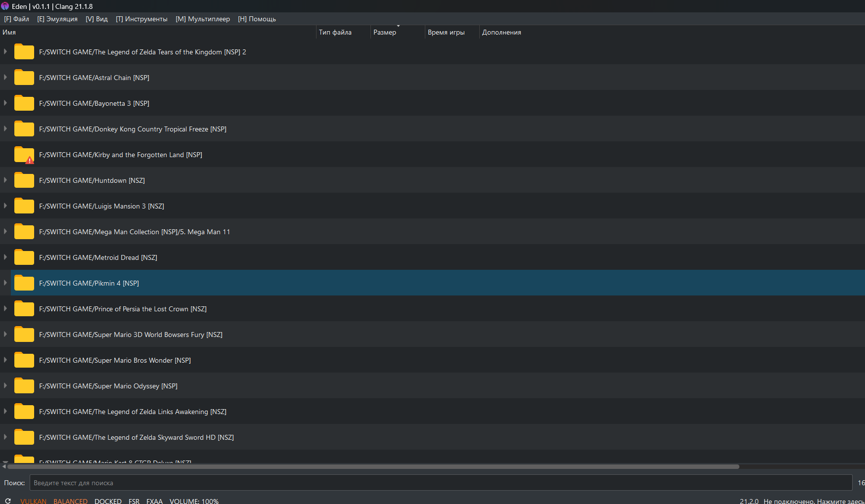
Task: Expand the Mega Man 11 folder arrow
Action: (x=5, y=231)
